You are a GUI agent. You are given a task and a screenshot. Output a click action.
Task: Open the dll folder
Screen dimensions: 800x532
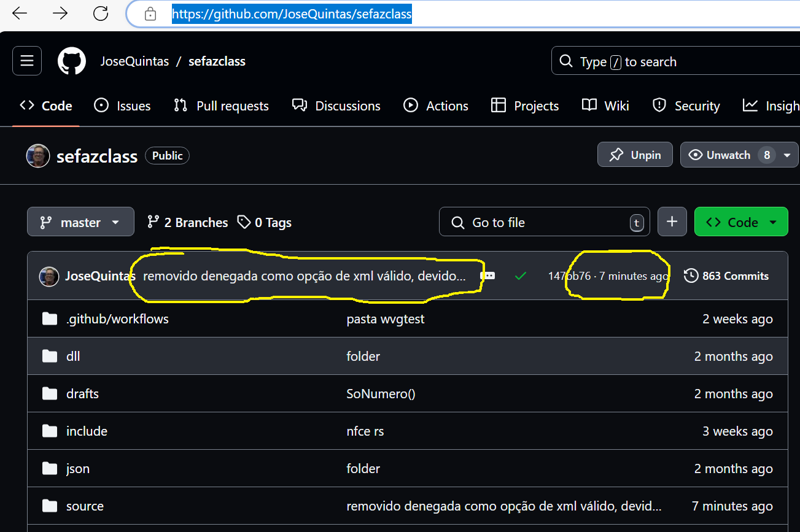(73, 357)
